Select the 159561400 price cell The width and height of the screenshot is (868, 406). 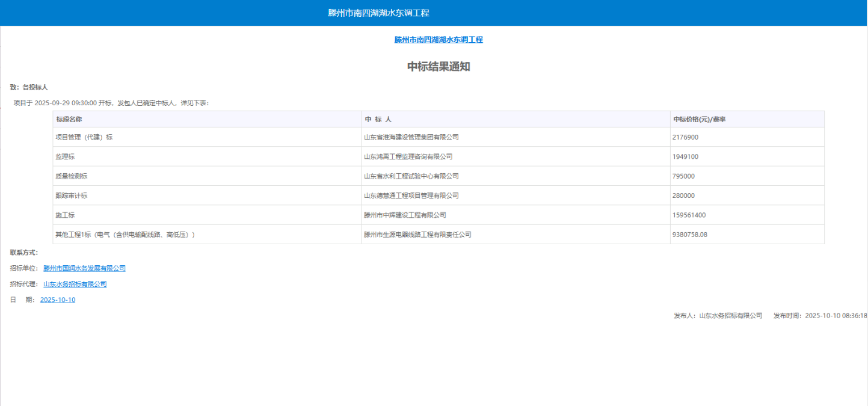coord(689,215)
